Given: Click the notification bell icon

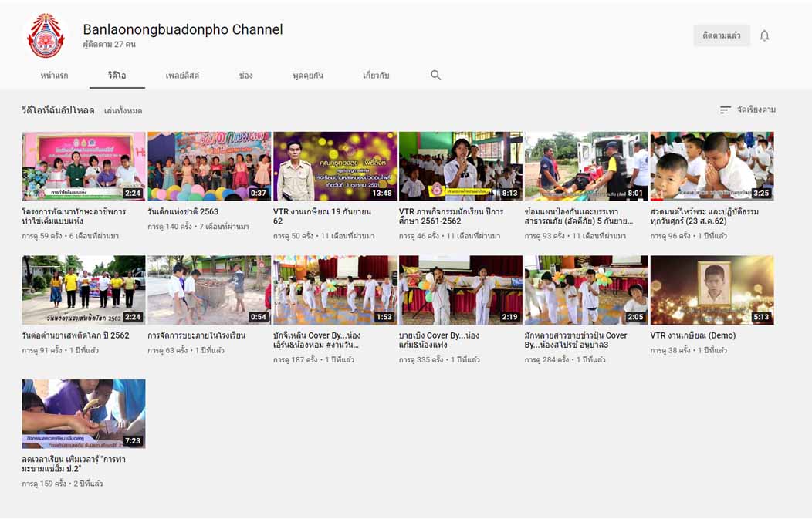Looking at the screenshot, I should pyautogui.click(x=764, y=35).
